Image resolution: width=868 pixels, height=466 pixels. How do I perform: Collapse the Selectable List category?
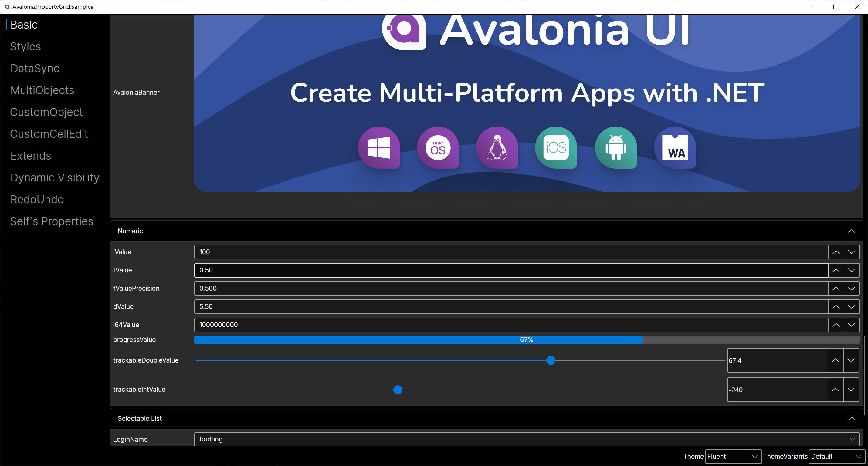(851, 418)
